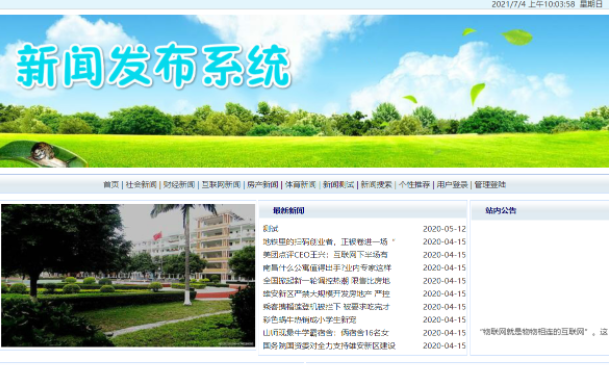Click the 站内公告 panel heading
The width and height of the screenshot is (609, 365).
pos(501,211)
